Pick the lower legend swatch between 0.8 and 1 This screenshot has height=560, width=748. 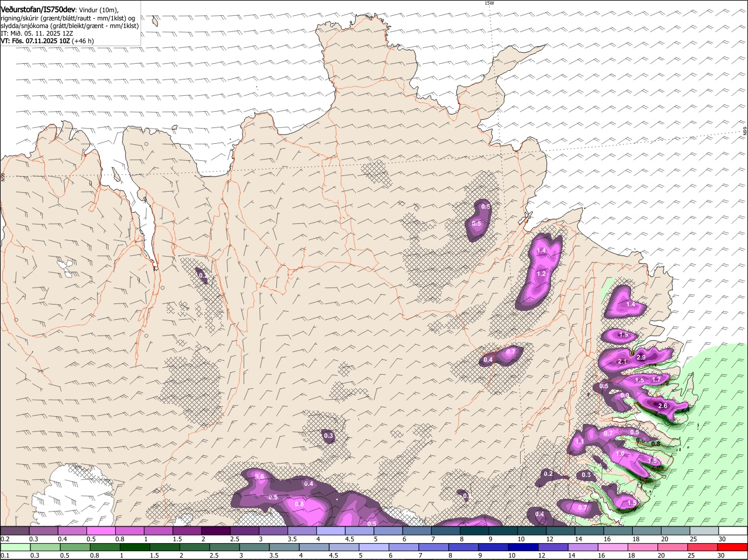tap(105, 548)
